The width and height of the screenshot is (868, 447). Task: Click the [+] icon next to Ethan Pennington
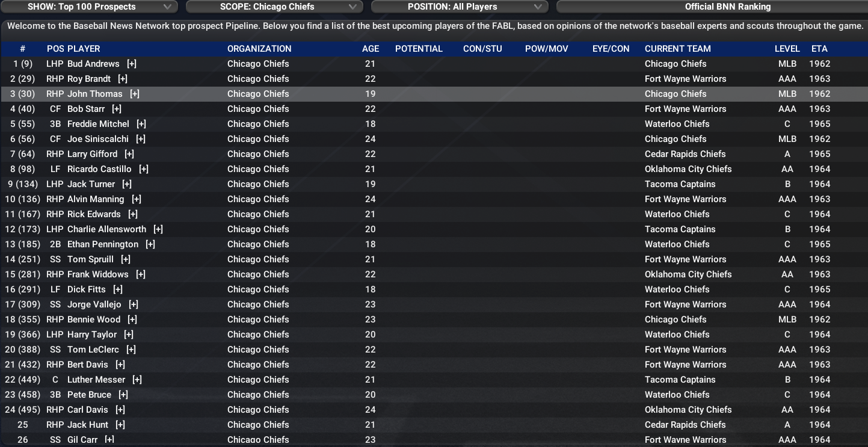[x=150, y=244]
